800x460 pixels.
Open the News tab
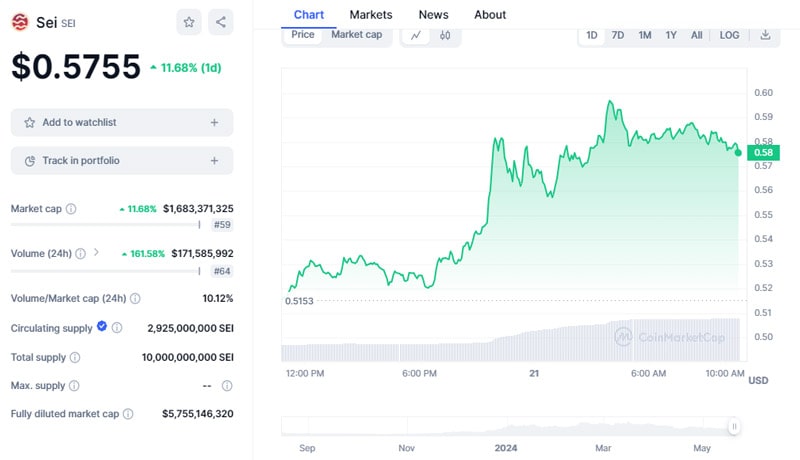click(433, 15)
